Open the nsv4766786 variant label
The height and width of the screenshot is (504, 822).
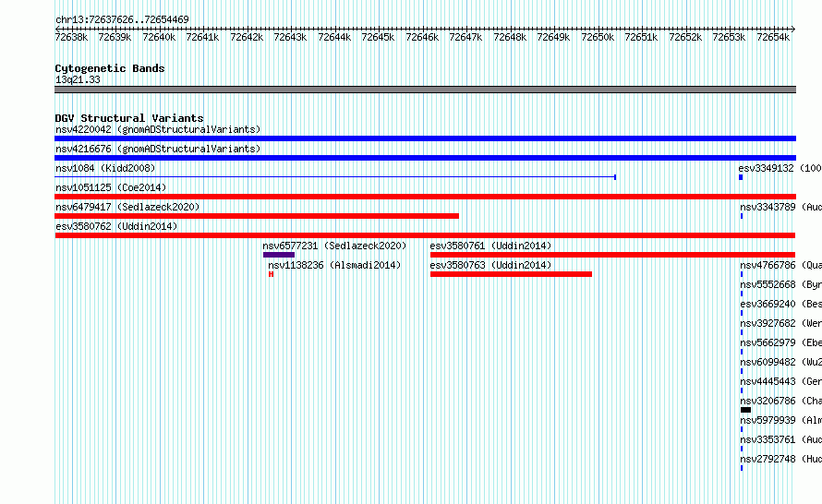(781, 265)
